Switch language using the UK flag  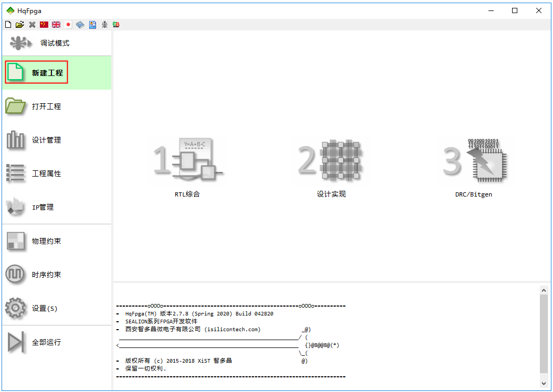click(56, 25)
